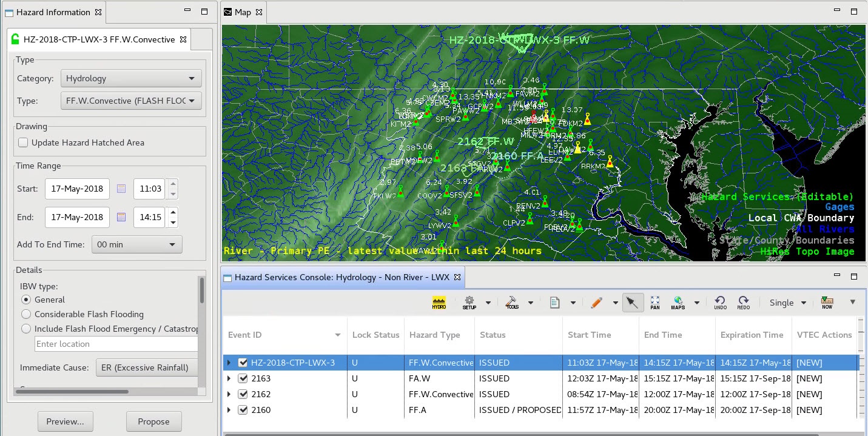Maximize the Hazard Services Console panel

(x=854, y=277)
